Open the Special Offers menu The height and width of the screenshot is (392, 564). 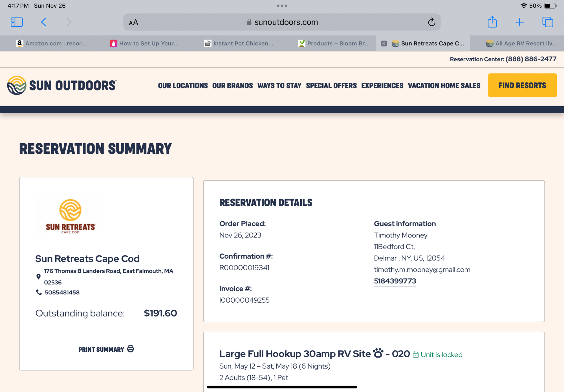[331, 85]
